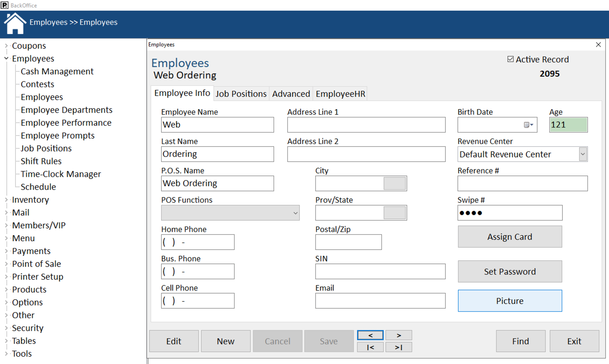This screenshot has width=609, height=364.
Task: Jump to the first employee record
Action: 370,347
